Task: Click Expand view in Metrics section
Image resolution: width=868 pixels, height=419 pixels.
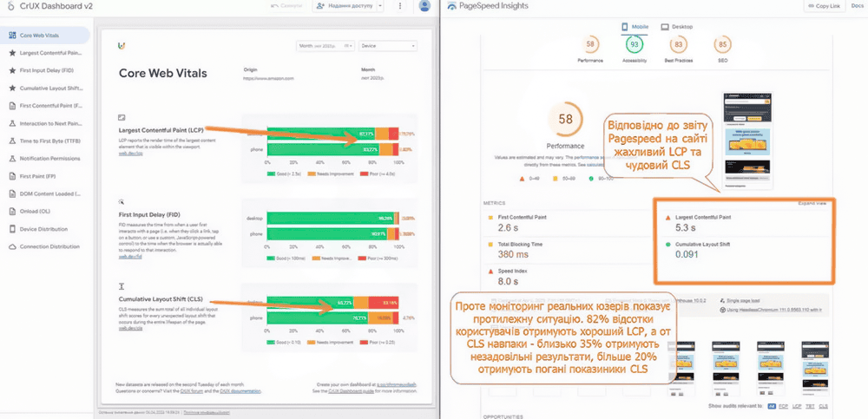Action: pyautogui.click(x=812, y=203)
